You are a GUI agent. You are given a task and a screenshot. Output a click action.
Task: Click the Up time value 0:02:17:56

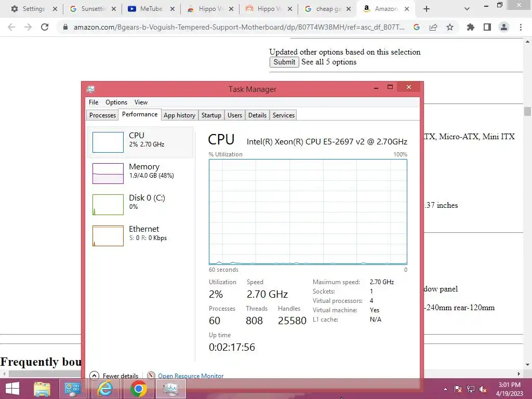pyautogui.click(x=232, y=347)
